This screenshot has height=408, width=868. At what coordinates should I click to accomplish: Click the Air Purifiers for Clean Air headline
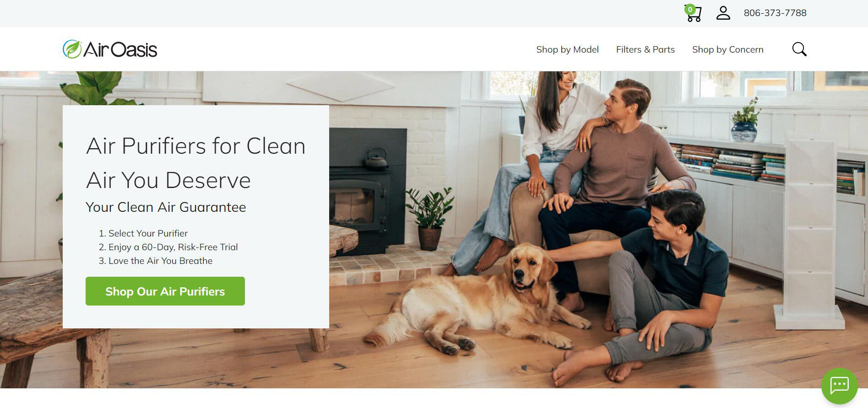tap(195, 163)
